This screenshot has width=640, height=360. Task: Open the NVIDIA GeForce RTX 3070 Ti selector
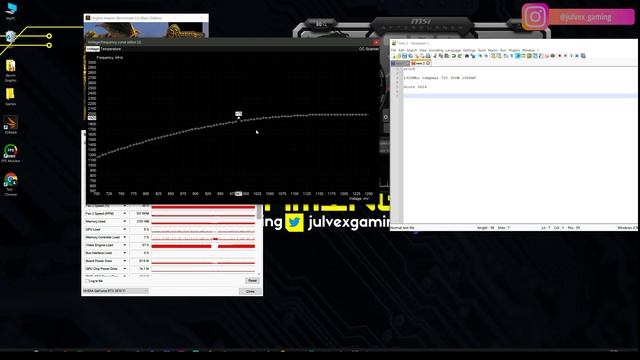tap(116, 291)
